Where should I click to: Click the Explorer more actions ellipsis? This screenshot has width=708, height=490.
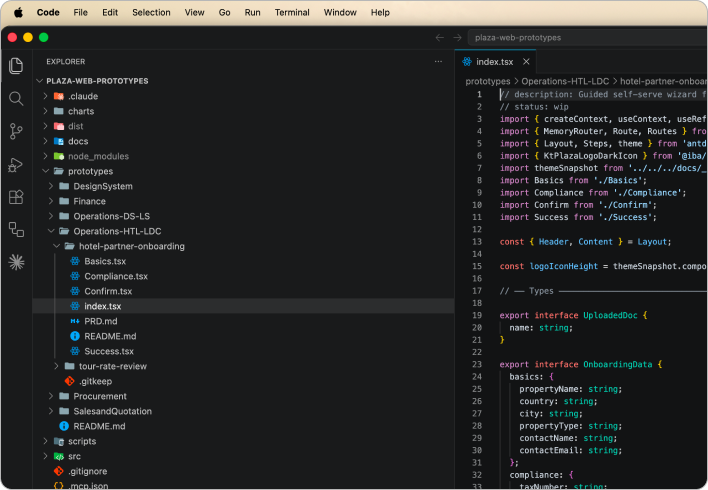tap(438, 61)
